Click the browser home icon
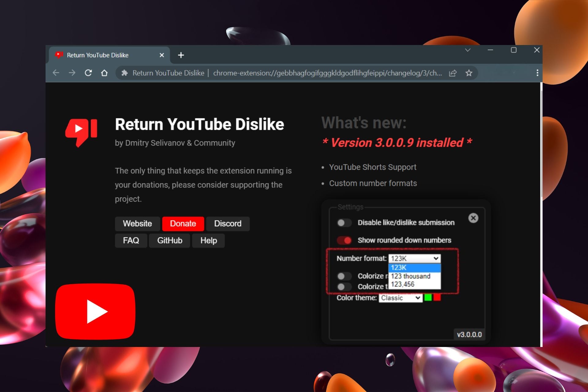 104,73
